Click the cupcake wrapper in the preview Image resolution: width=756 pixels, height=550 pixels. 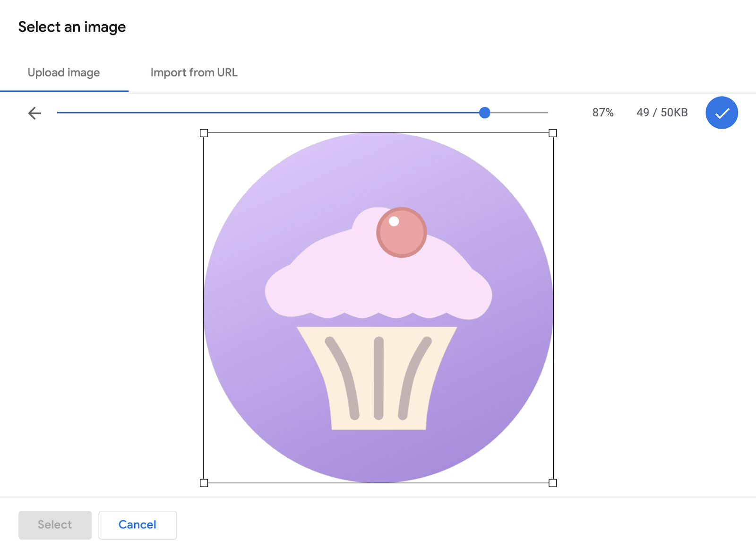(378, 378)
